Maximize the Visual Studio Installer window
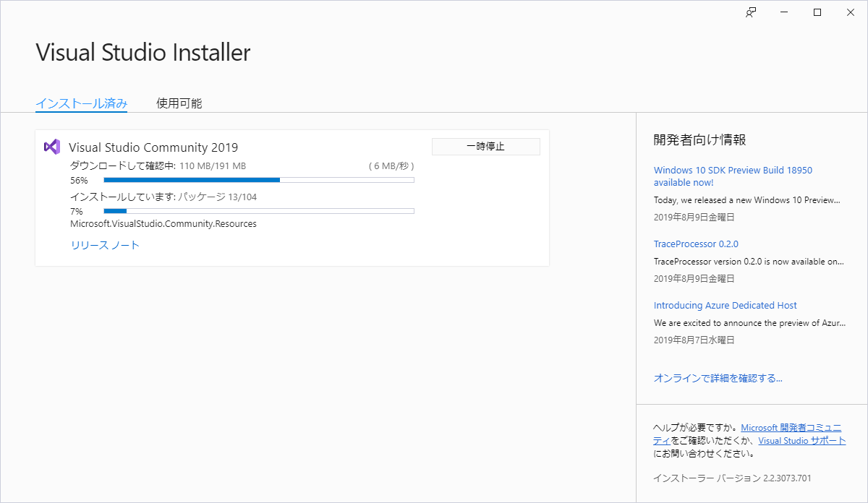 817,12
